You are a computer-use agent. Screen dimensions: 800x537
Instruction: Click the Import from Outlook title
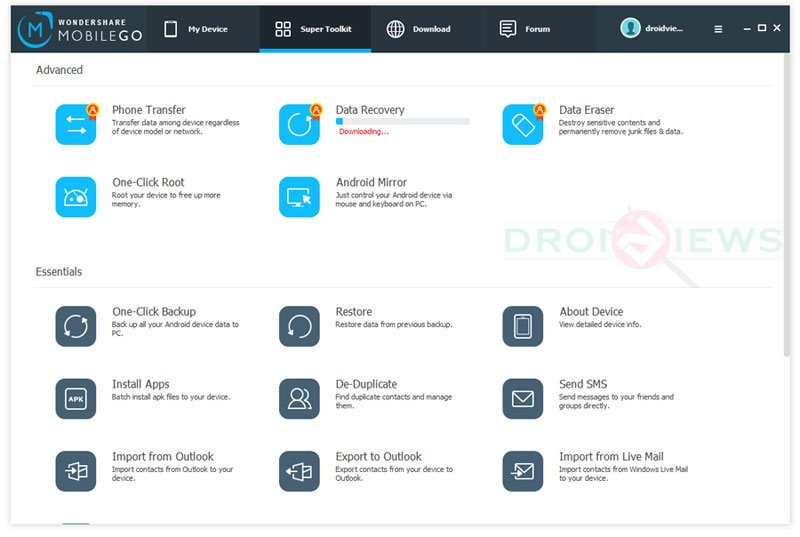(x=163, y=456)
